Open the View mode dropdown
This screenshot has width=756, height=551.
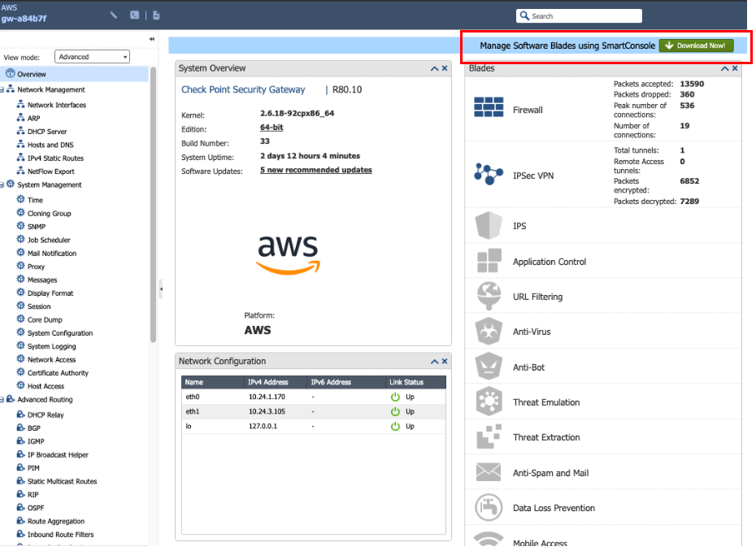(91, 56)
